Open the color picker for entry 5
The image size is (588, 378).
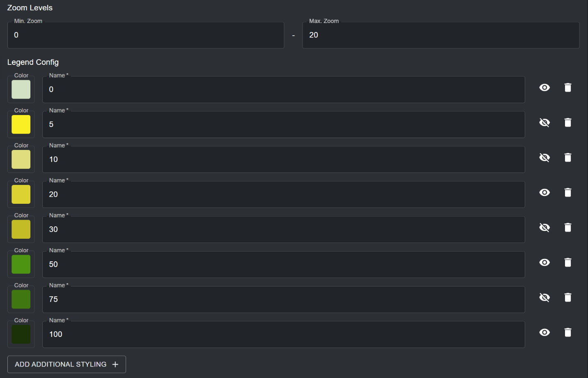tap(21, 124)
